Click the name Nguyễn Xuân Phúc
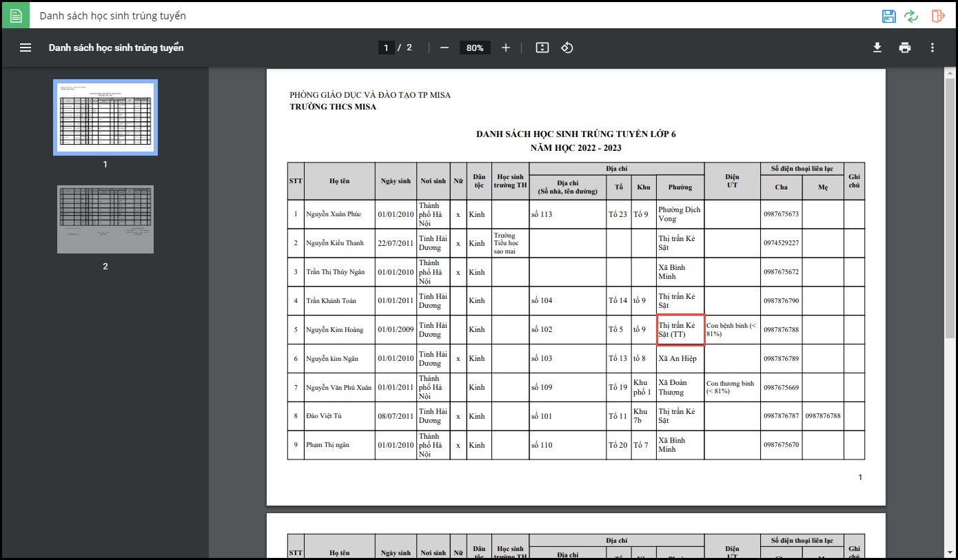958x560 pixels. coord(334,214)
